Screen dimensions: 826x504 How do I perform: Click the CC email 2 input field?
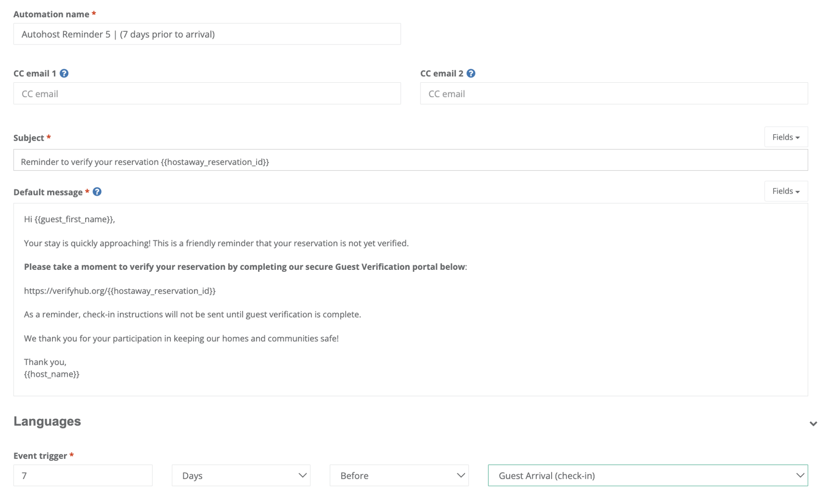click(614, 94)
